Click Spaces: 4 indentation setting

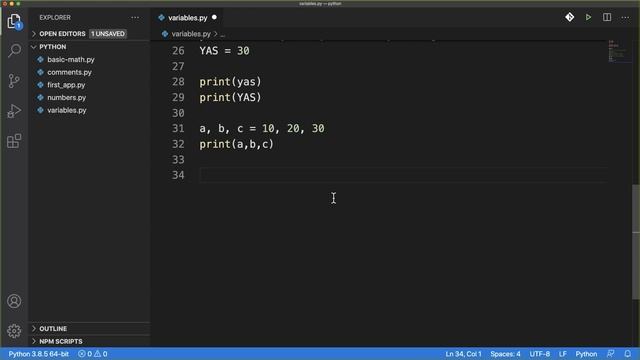[505, 354]
